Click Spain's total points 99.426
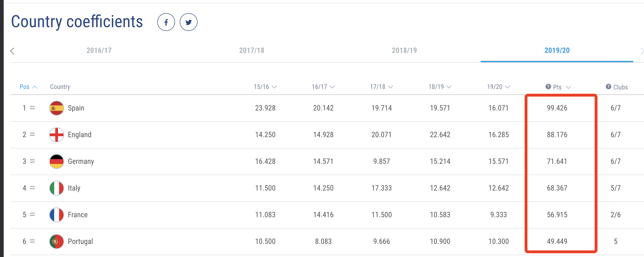Viewport: 644px width, 257px height. 557,108
